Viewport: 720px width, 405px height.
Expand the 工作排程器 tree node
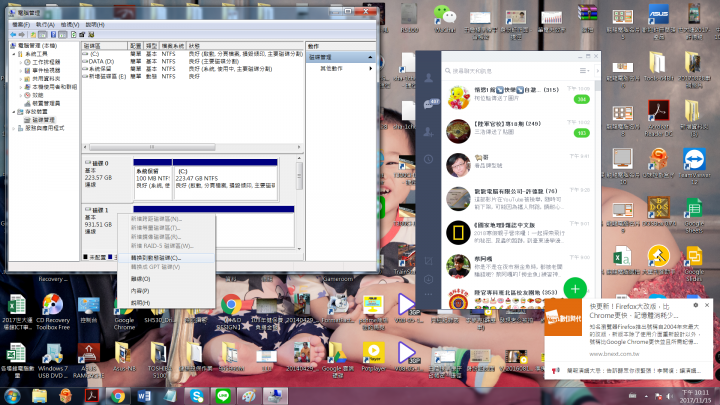[21, 62]
